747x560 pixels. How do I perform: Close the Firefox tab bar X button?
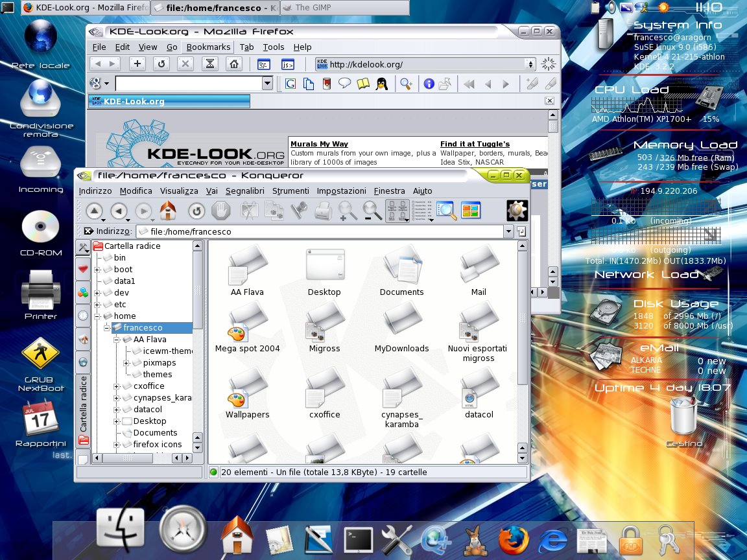pyautogui.click(x=549, y=101)
